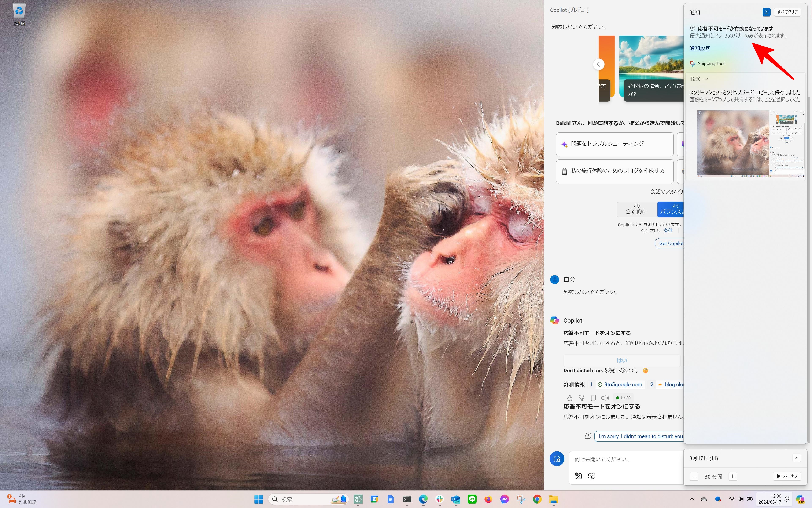Open File Explorer from the taskbar
812x508 pixels.
[x=553, y=499]
